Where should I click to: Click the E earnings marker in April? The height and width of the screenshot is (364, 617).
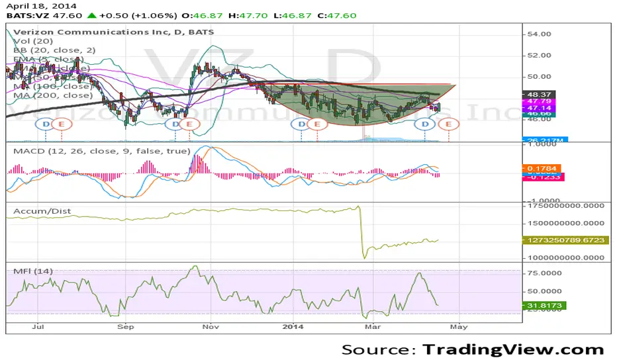pos(449,124)
